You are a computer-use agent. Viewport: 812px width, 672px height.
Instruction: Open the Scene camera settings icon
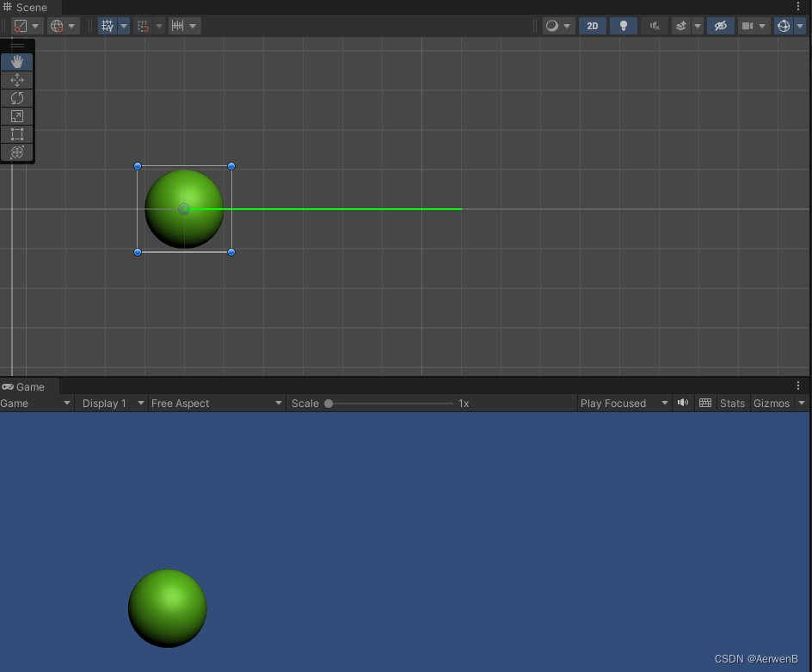tap(749, 26)
